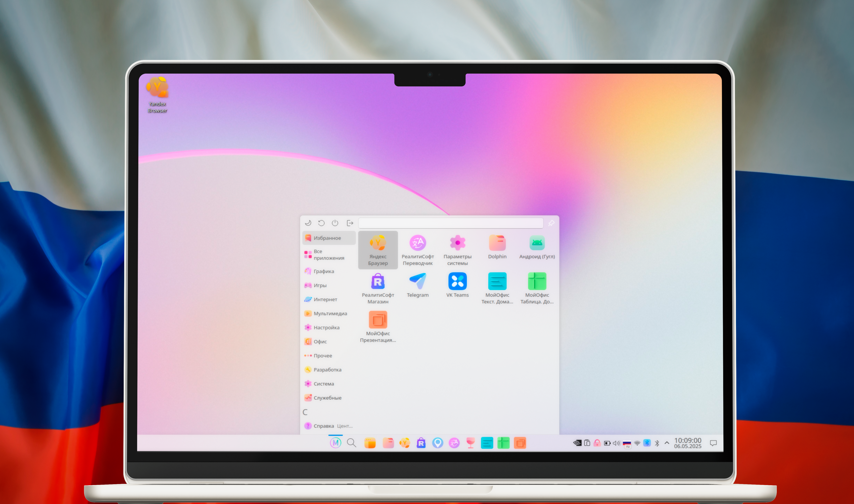Expand hidden tray icons with the up arrow
854x504 pixels.
667,443
